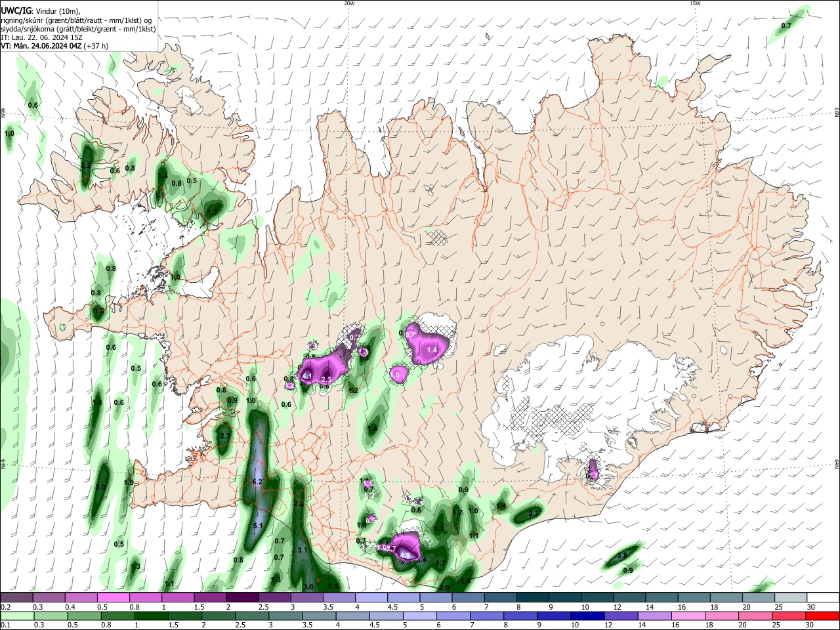The height and width of the screenshot is (630, 840).
Task: Pick the rain legend swatch between 0.1 and 0.3
Action: [x=16, y=616]
